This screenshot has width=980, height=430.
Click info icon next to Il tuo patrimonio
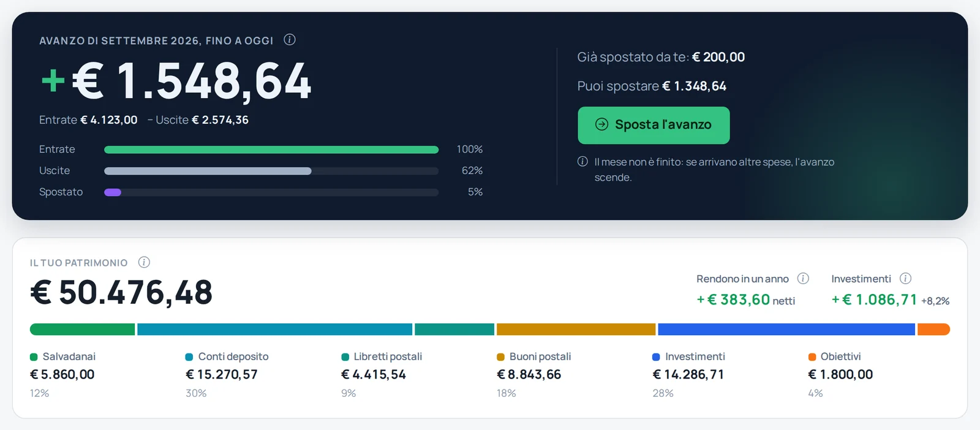144,262
